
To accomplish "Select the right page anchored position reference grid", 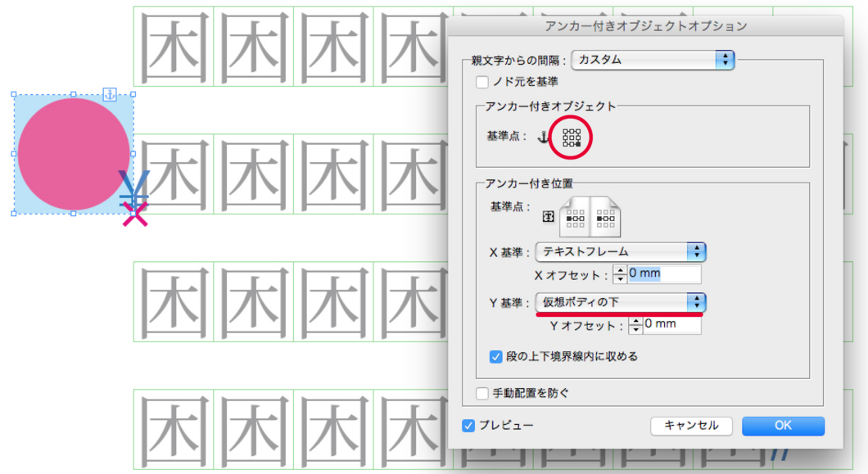I will tap(605, 219).
